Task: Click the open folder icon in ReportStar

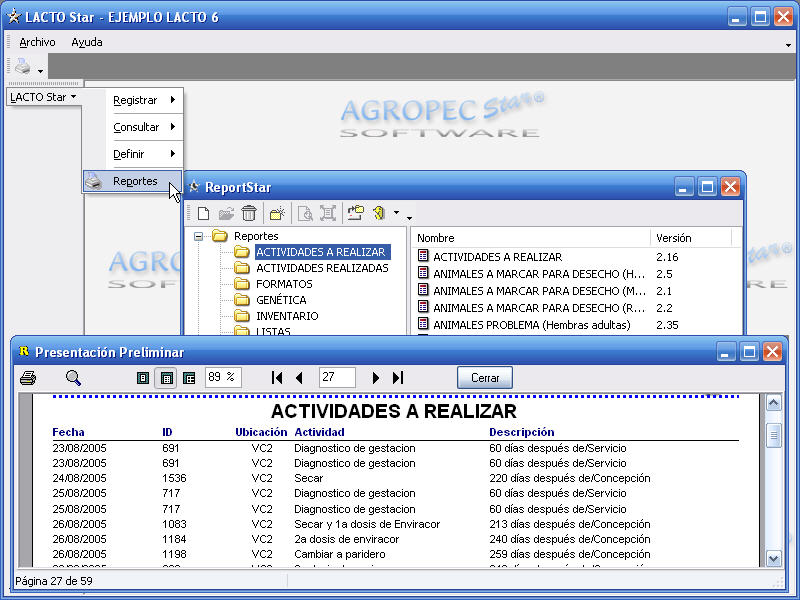Action: (226, 213)
